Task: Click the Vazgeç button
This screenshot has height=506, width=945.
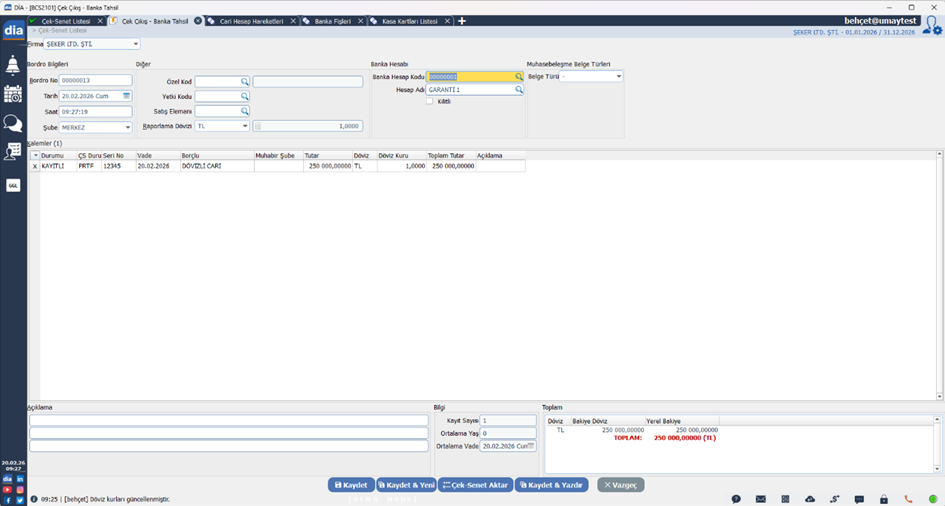Action: [x=621, y=485]
